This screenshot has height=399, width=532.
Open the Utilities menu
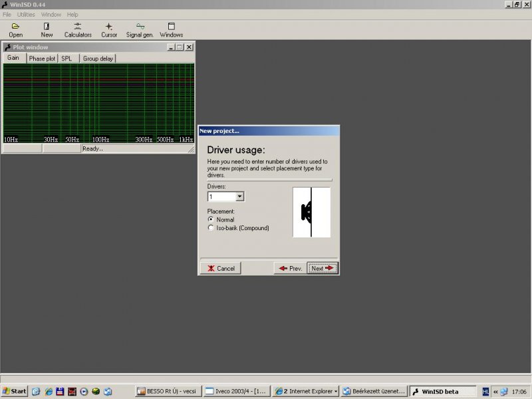tap(26, 15)
